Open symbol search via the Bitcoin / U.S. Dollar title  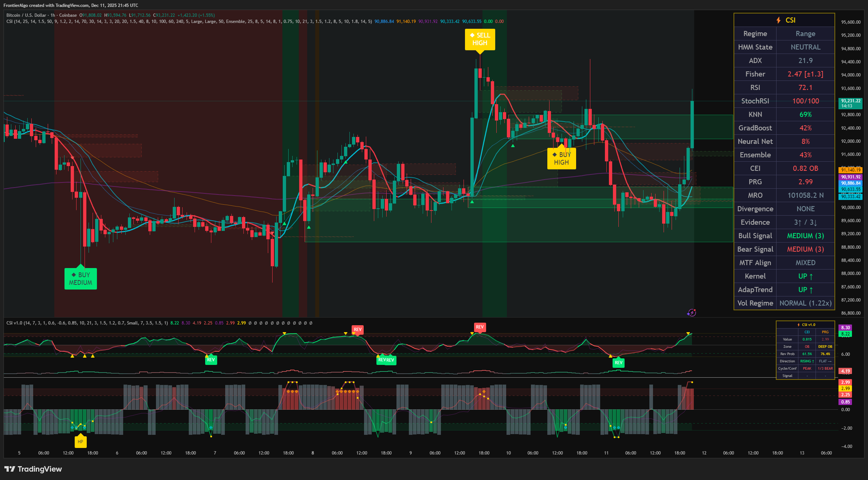26,15
